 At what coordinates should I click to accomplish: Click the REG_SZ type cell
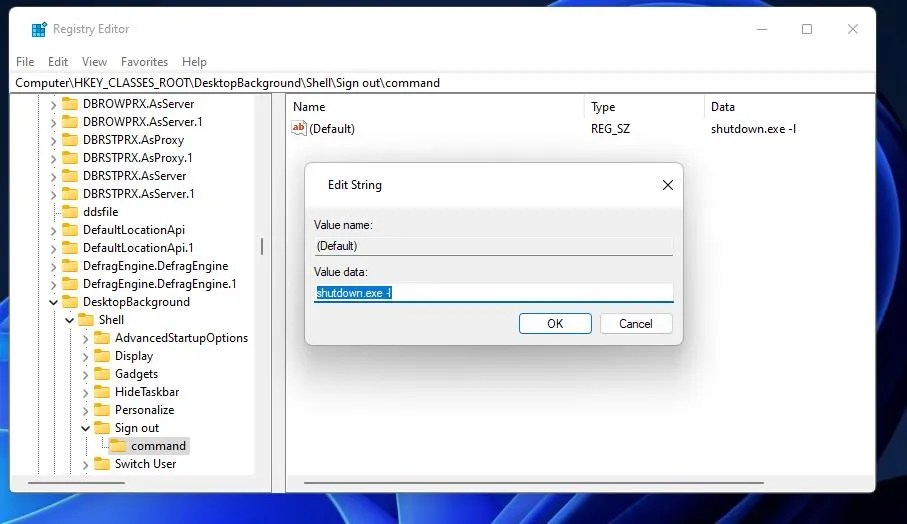610,129
